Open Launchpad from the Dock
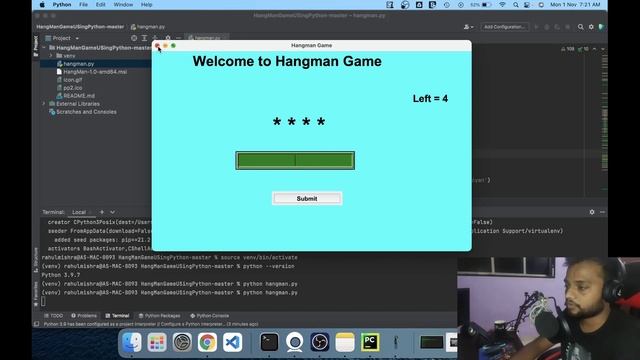This screenshot has height=360, width=640. pyautogui.click(x=157, y=342)
